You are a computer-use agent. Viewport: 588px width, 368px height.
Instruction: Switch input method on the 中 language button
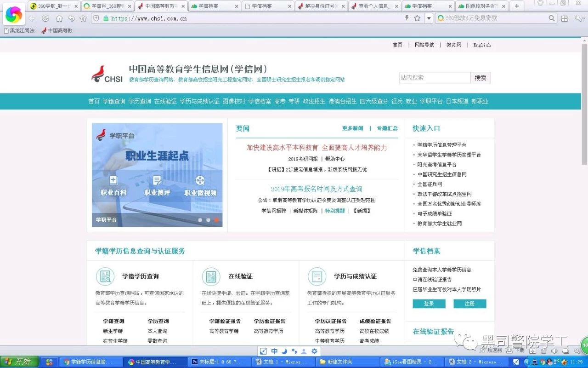274,351
